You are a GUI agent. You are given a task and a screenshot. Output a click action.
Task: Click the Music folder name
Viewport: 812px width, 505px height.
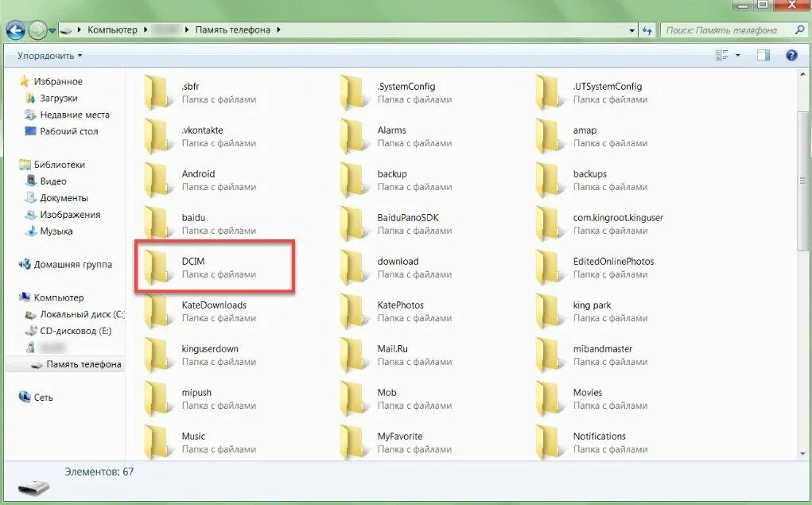click(x=193, y=436)
